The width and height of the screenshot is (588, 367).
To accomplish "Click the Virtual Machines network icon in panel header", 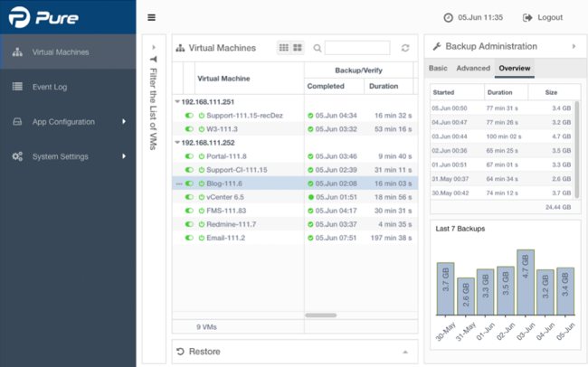I will pyautogui.click(x=180, y=48).
